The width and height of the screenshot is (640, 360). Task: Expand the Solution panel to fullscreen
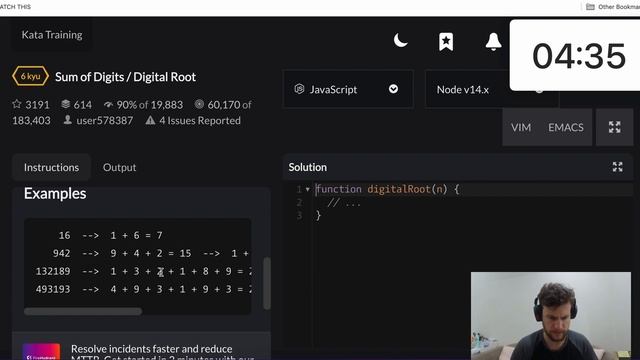point(618,167)
